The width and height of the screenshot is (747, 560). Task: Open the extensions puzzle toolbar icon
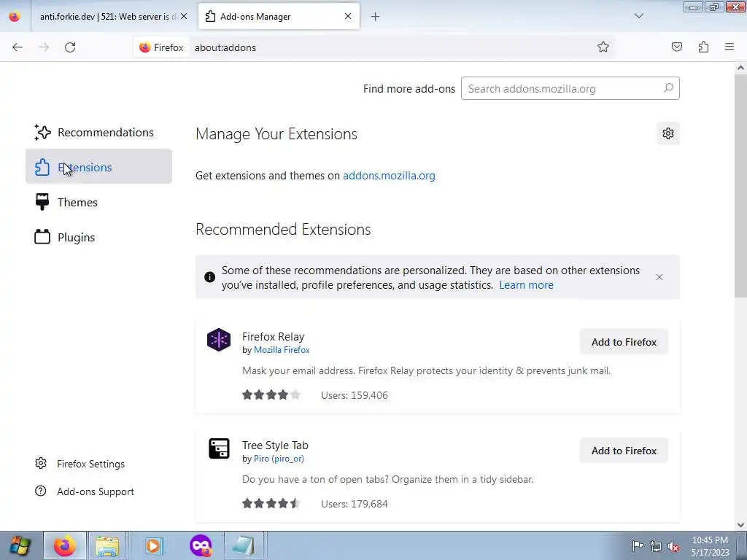[703, 47]
